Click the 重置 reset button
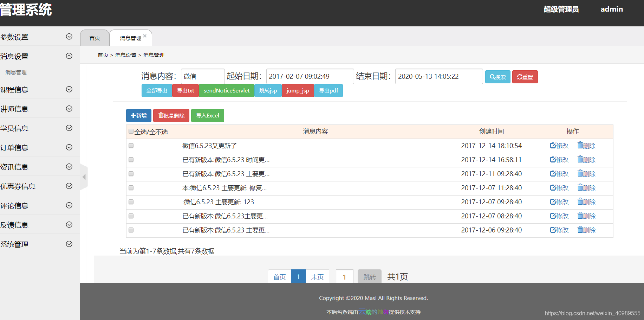Image resolution: width=644 pixels, height=320 pixels. [525, 77]
